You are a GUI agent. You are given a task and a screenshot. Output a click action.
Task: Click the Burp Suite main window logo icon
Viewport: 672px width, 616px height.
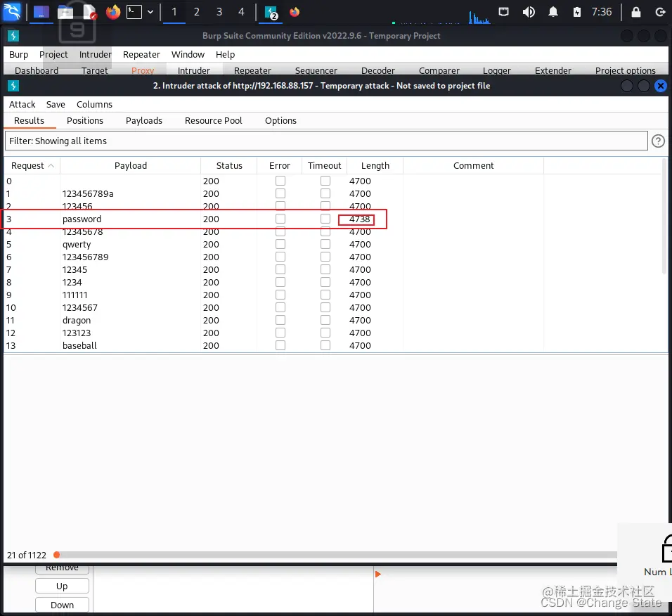tap(13, 36)
